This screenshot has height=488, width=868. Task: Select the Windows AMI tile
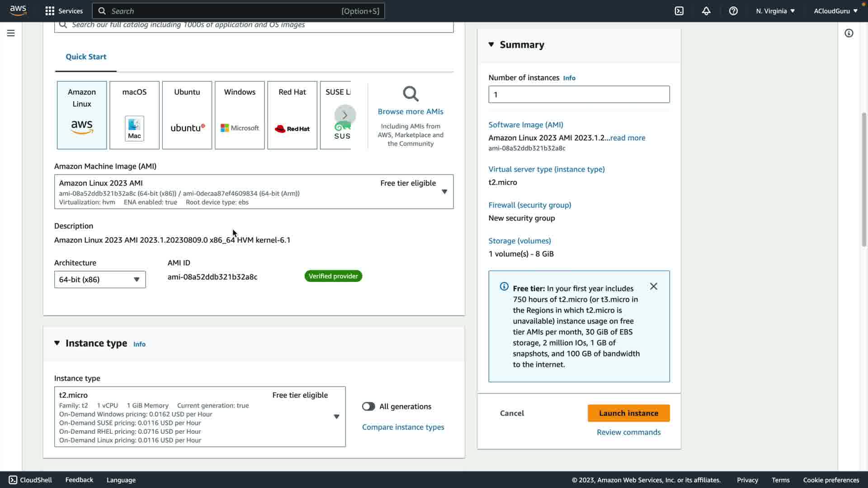pyautogui.click(x=240, y=115)
